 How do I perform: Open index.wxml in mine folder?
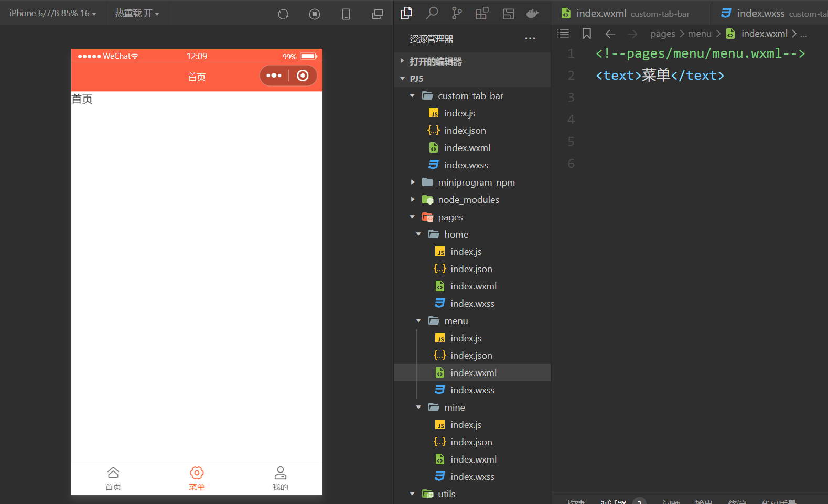pos(472,459)
